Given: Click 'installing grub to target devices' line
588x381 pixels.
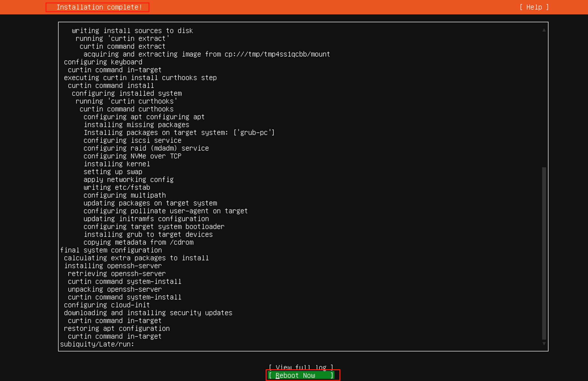Looking at the screenshot, I should click(x=148, y=234).
